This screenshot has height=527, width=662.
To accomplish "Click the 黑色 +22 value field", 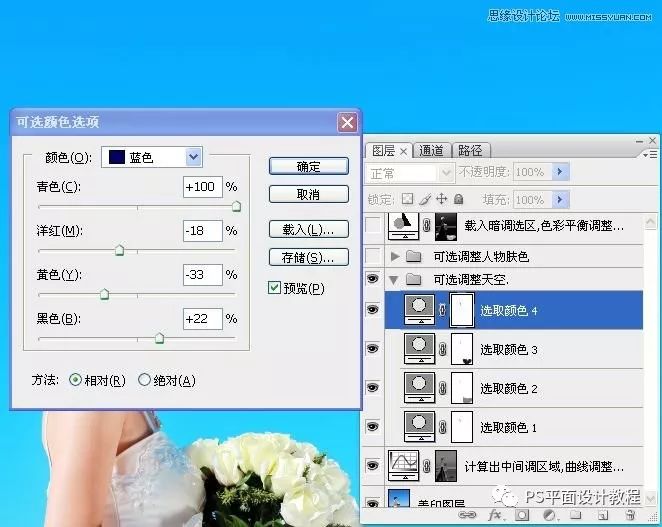I will 203,319.
